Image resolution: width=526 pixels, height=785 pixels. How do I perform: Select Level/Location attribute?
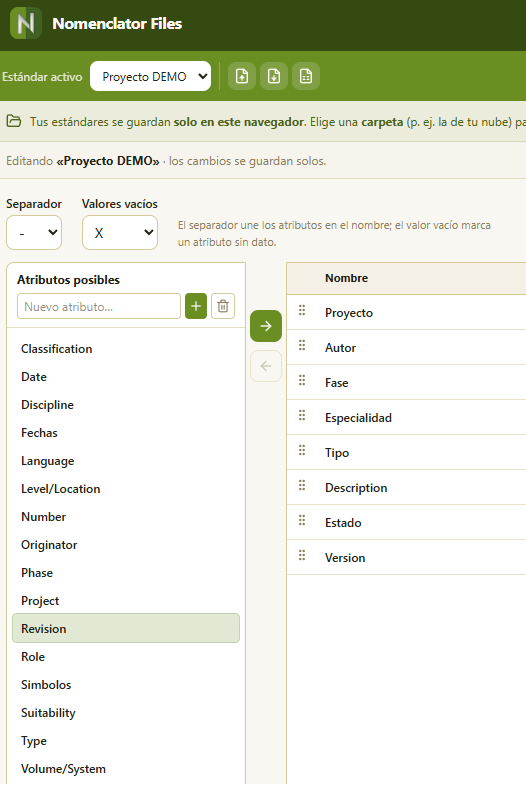point(126,489)
